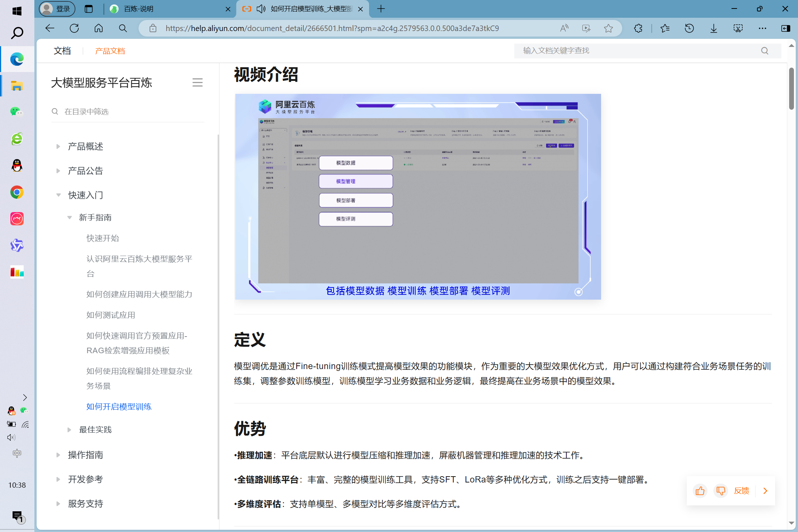Image resolution: width=798 pixels, height=532 pixels.
Task: Click the page vertical scrollbar thumb
Action: tap(791, 89)
